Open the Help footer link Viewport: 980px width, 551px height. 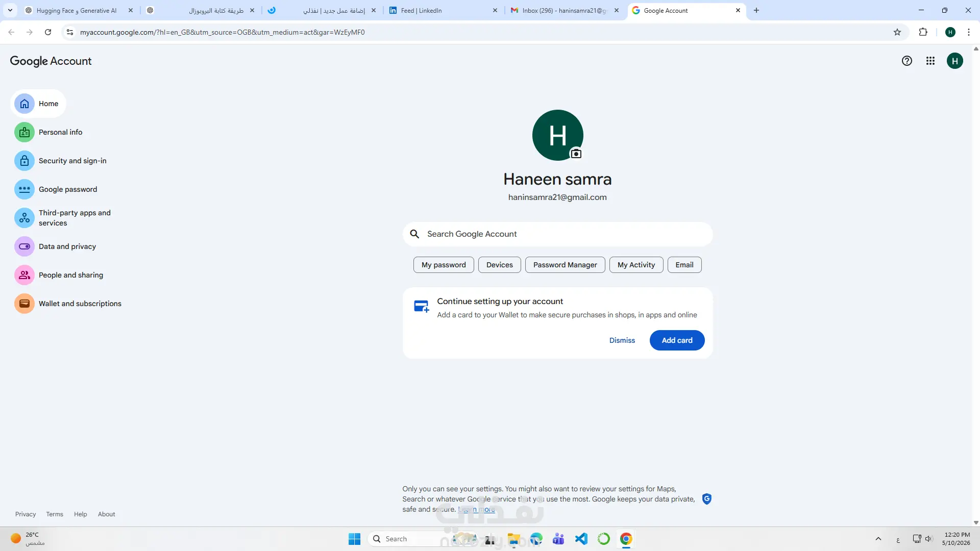(81, 514)
